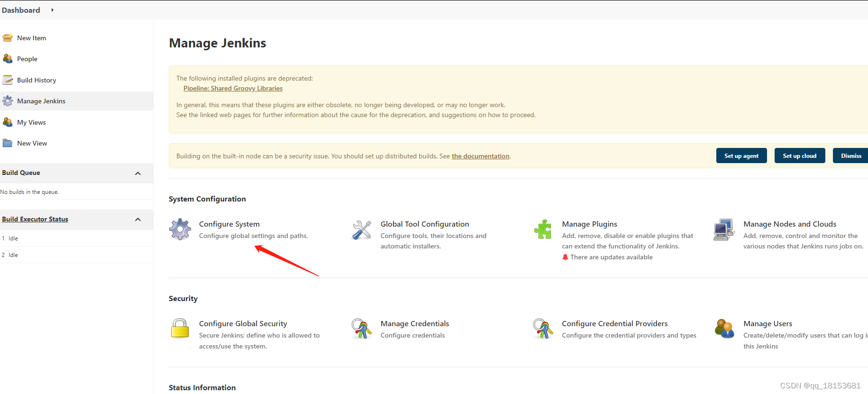Collapse the Build Queue panel

click(138, 173)
